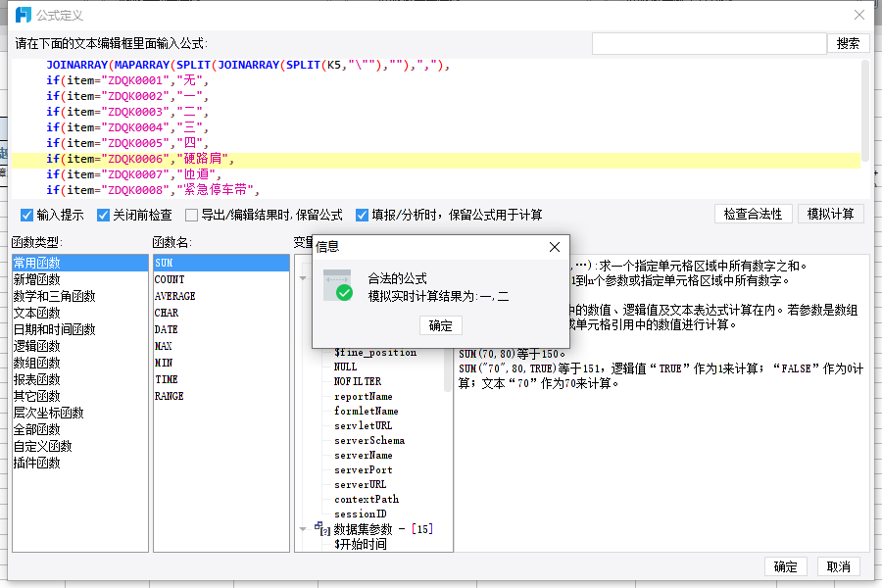882x588 pixels.
Task: Select SUM in function name list
Action: tap(221, 263)
